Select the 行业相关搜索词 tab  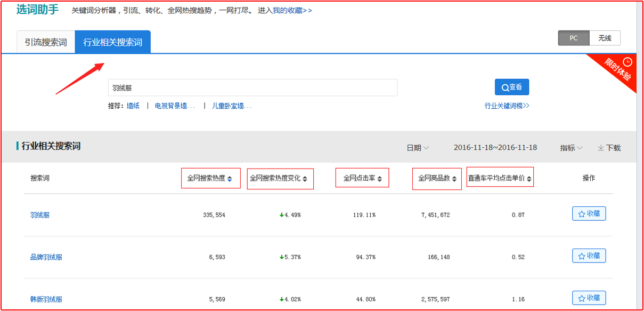pos(112,42)
